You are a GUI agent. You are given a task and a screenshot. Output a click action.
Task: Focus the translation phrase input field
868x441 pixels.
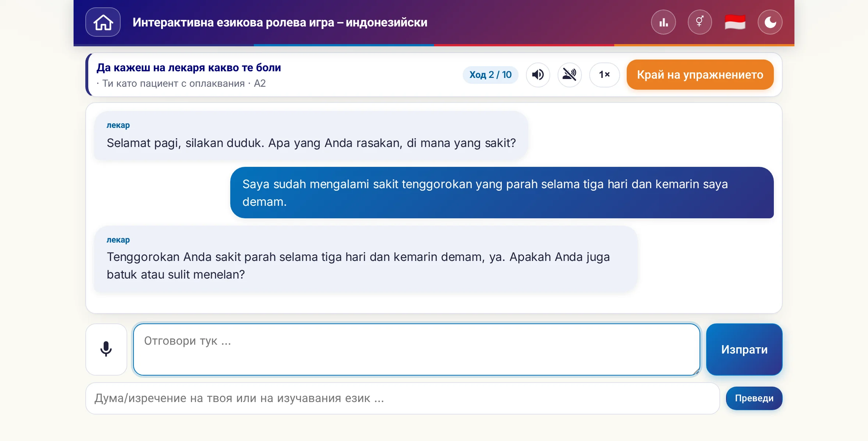(x=403, y=398)
